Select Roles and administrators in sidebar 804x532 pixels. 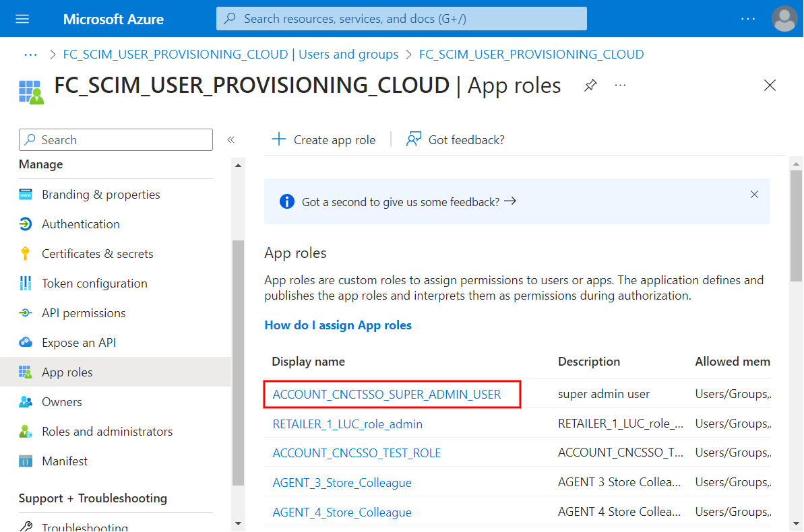[x=106, y=432]
